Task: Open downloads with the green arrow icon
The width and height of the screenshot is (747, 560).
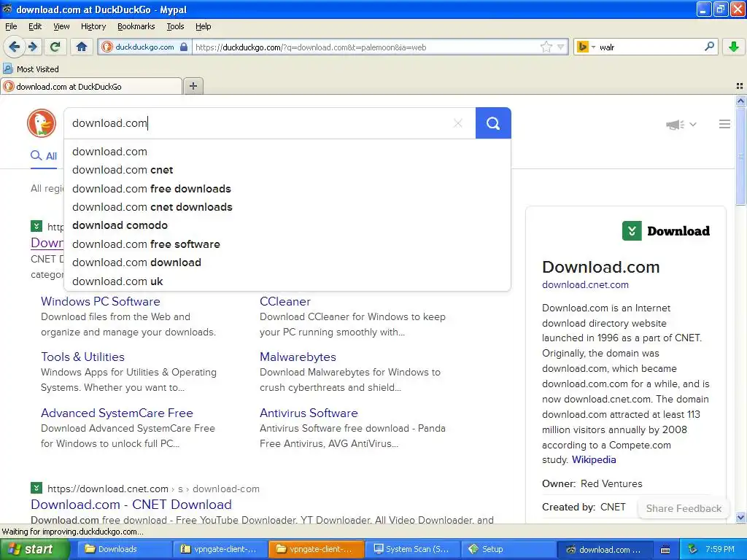Action: point(734,47)
